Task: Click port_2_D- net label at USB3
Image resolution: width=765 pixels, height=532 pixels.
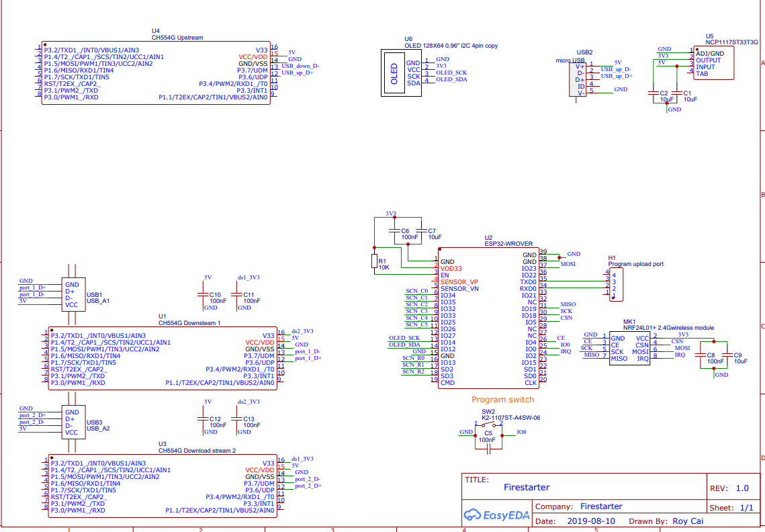Action: coord(32,423)
